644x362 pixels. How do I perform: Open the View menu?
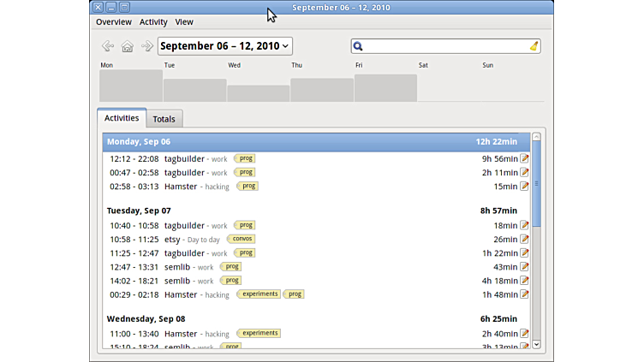184,21
